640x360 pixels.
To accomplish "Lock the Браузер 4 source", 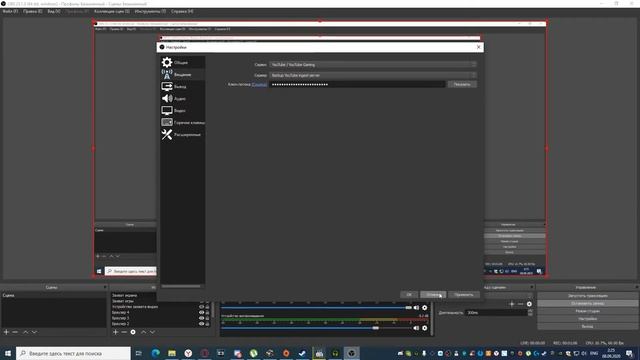I will point(207,312).
